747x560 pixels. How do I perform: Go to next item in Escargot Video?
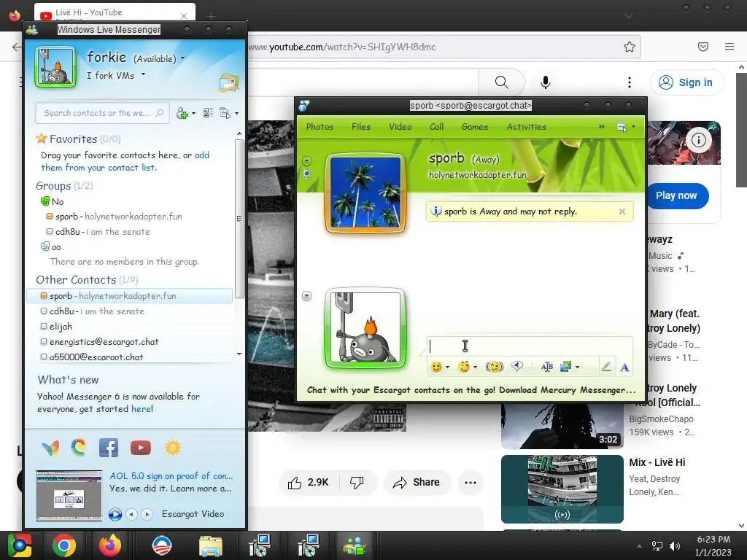pyautogui.click(x=147, y=514)
